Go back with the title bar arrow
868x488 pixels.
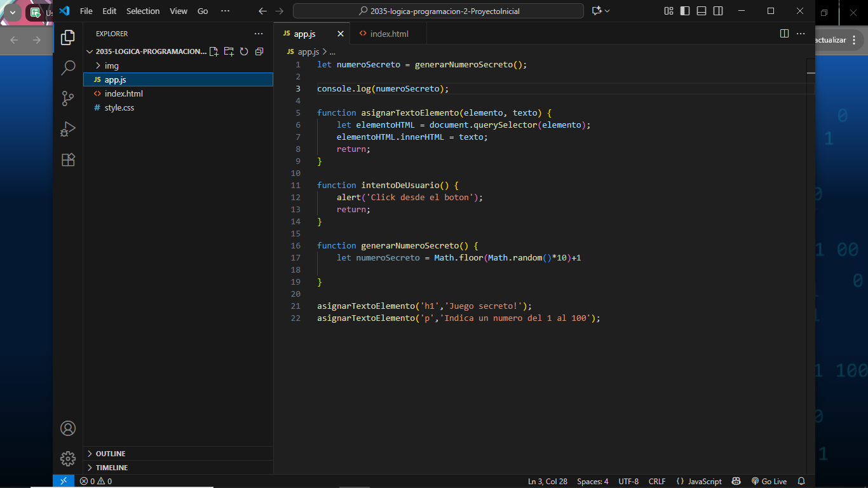pos(263,11)
